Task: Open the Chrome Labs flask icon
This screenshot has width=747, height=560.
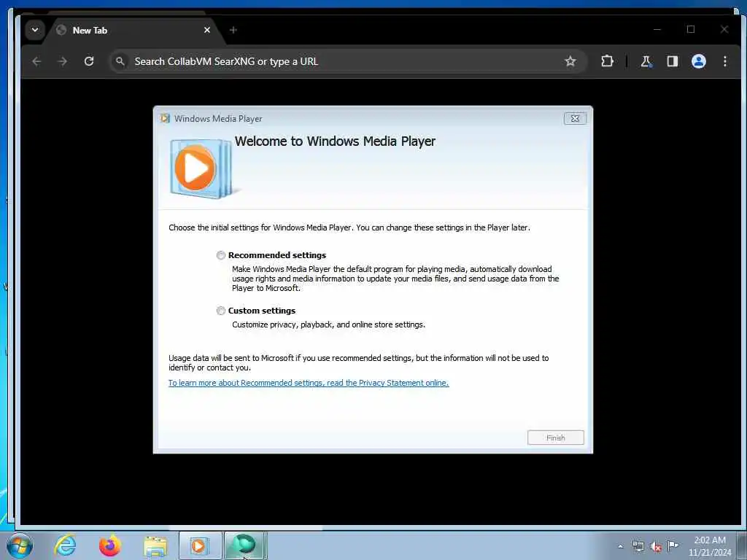Action: click(646, 61)
